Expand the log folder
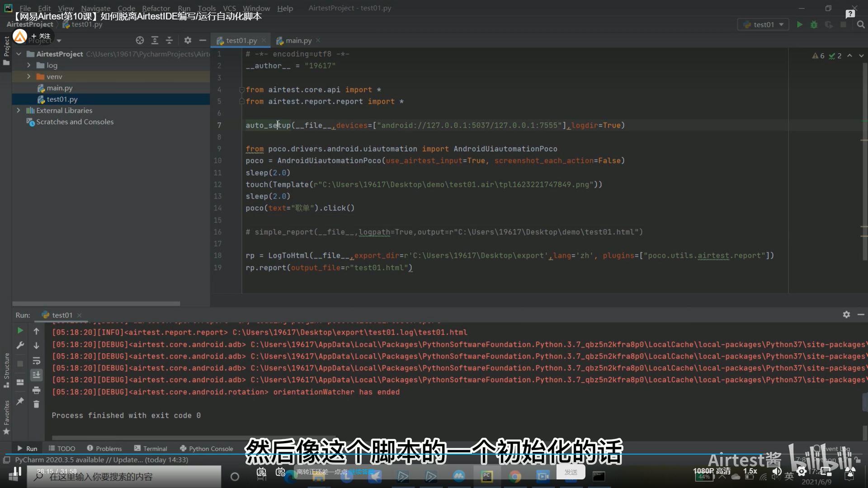Viewport: 868px width, 488px height. [x=28, y=65]
